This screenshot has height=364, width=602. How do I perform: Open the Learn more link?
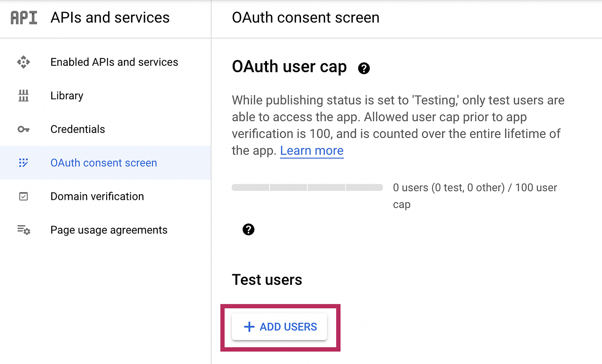pos(311,150)
